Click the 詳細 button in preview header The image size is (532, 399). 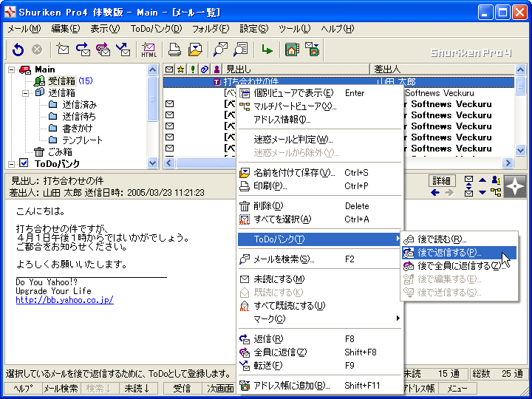click(441, 180)
